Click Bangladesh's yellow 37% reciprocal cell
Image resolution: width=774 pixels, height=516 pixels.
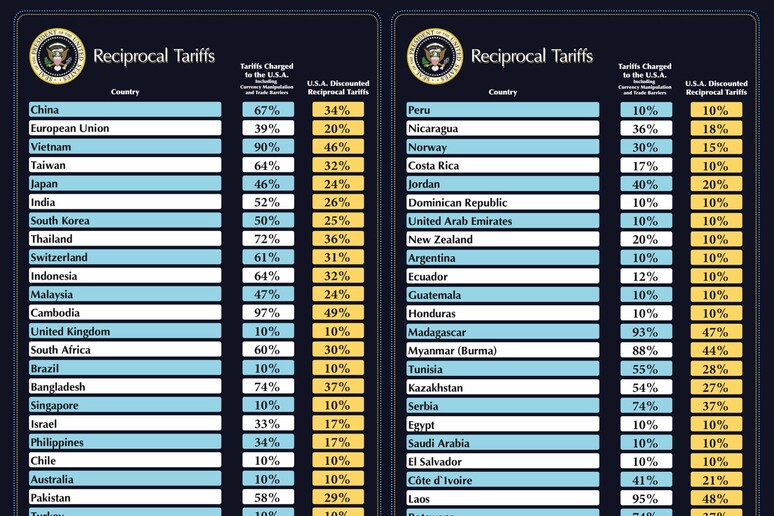pyautogui.click(x=337, y=387)
